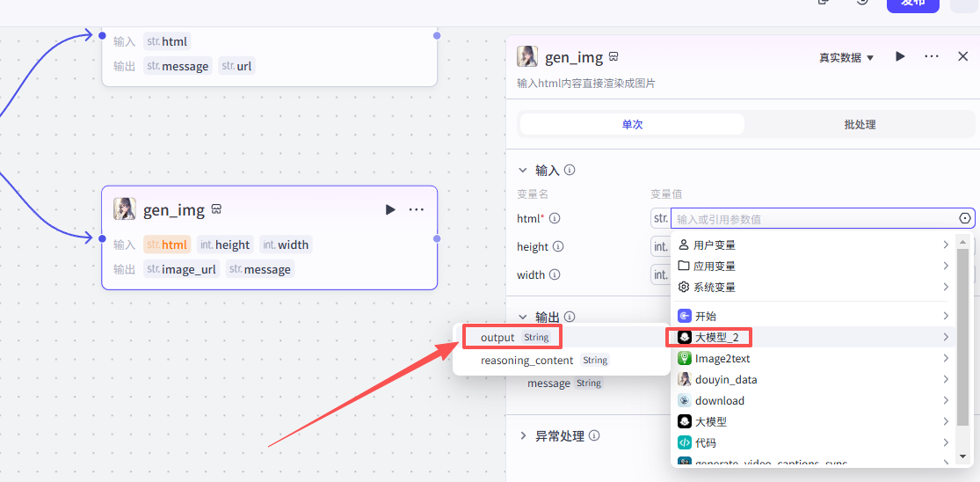Select the 单次 tab
The height and width of the screenshot is (482, 980).
(632, 125)
